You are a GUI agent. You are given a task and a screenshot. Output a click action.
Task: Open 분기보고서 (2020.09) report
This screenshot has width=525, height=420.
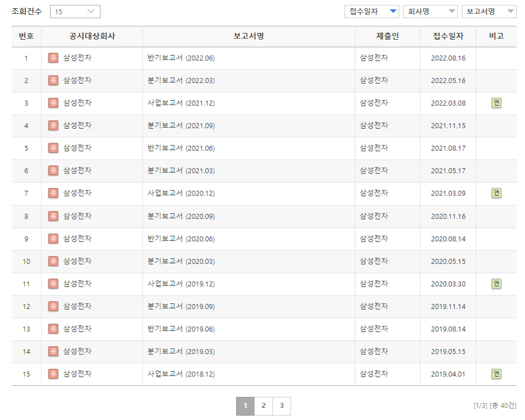(x=181, y=216)
